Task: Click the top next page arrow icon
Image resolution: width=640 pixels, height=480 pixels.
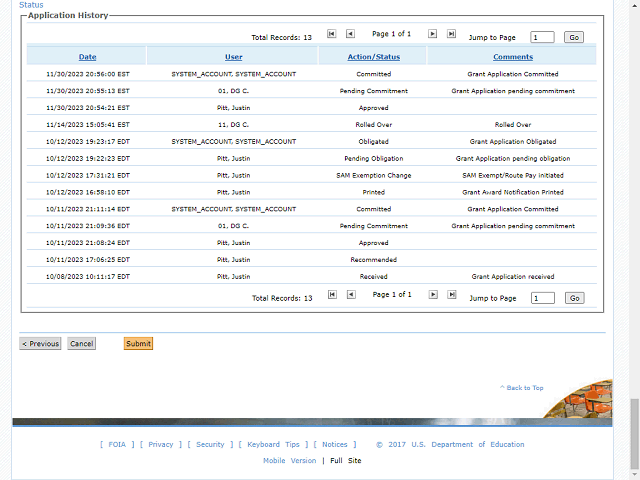Action: click(433, 34)
